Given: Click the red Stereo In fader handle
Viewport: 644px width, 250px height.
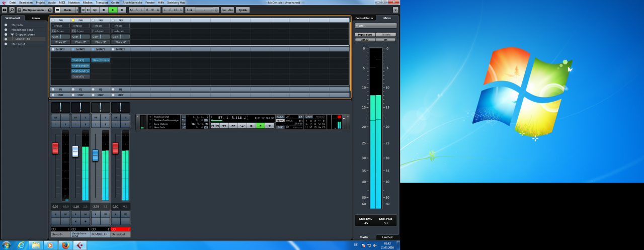Looking at the screenshot, I should click(x=55, y=148).
